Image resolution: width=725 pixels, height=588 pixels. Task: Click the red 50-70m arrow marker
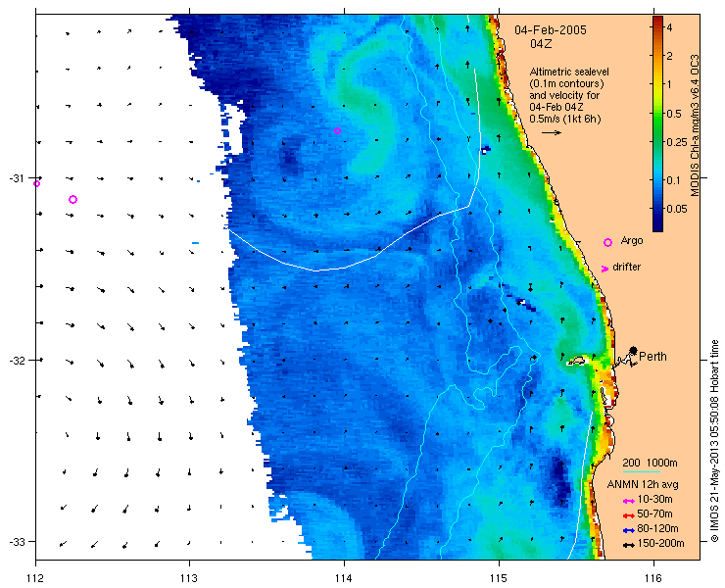click(x=628, y=515)
